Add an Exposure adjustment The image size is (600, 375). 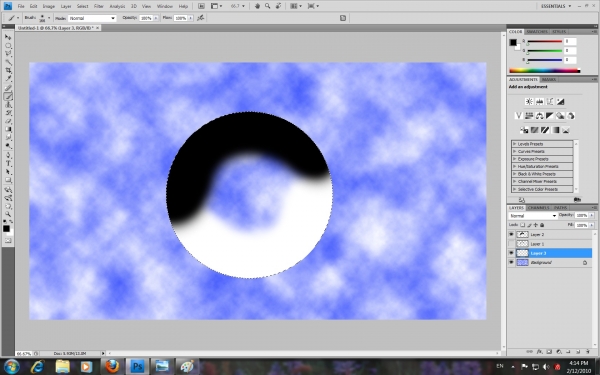pyautogui.click(x=560, y=102)
